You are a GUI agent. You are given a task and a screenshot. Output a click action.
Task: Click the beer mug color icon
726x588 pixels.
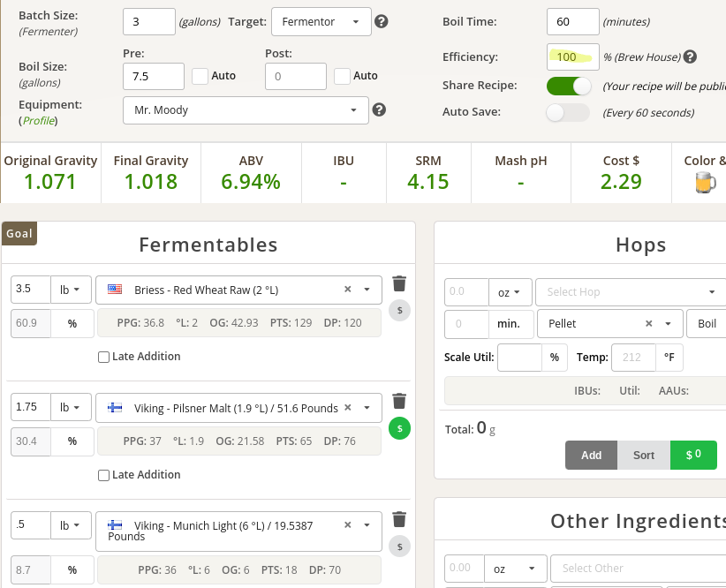704,183
